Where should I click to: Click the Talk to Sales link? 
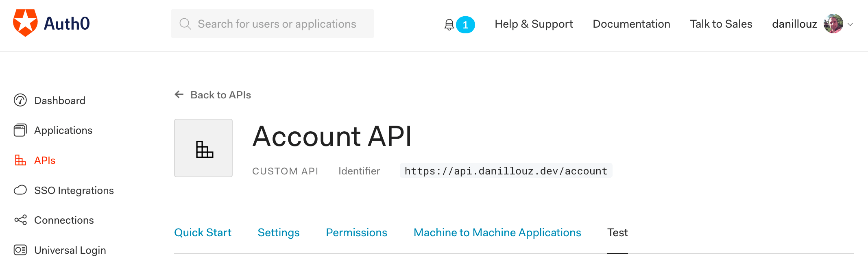pos(721,24)
